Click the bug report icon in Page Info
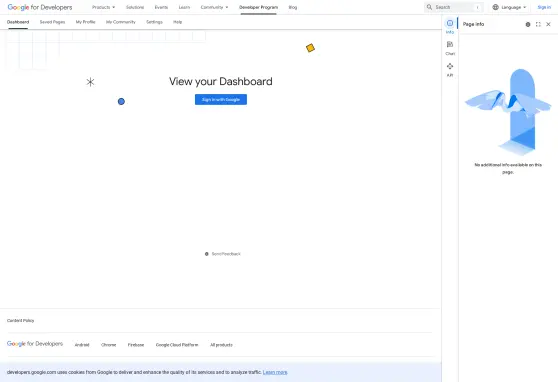 528,24
